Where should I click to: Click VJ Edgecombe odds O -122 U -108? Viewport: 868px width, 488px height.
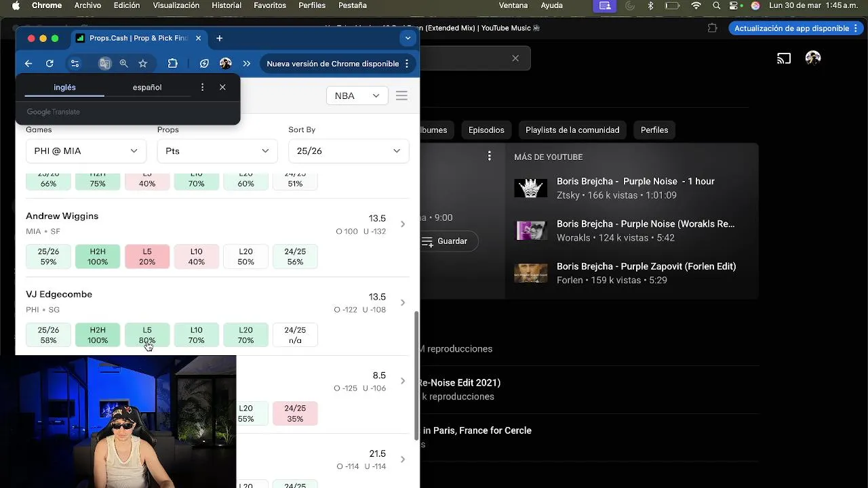[x=359, y=310]
